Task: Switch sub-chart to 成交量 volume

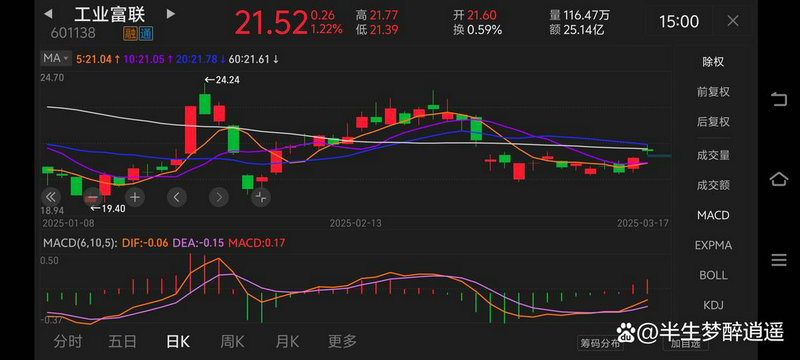Action: [713, 156]
